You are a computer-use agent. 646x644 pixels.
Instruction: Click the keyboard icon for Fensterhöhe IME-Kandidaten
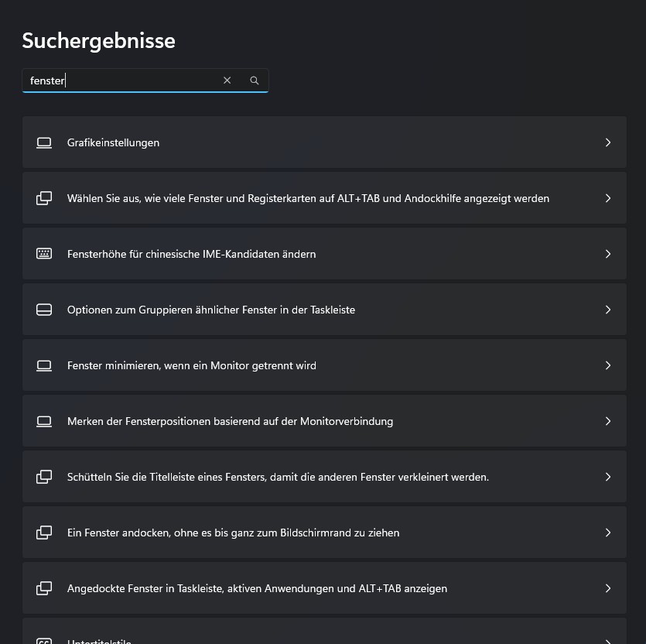(x=44, y=254)
